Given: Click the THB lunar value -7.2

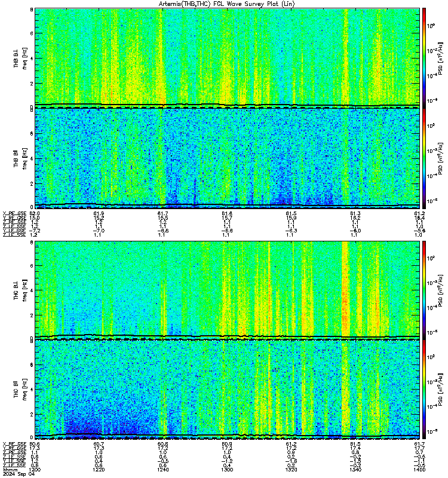Looking at the screenshot, I should 35,231.
